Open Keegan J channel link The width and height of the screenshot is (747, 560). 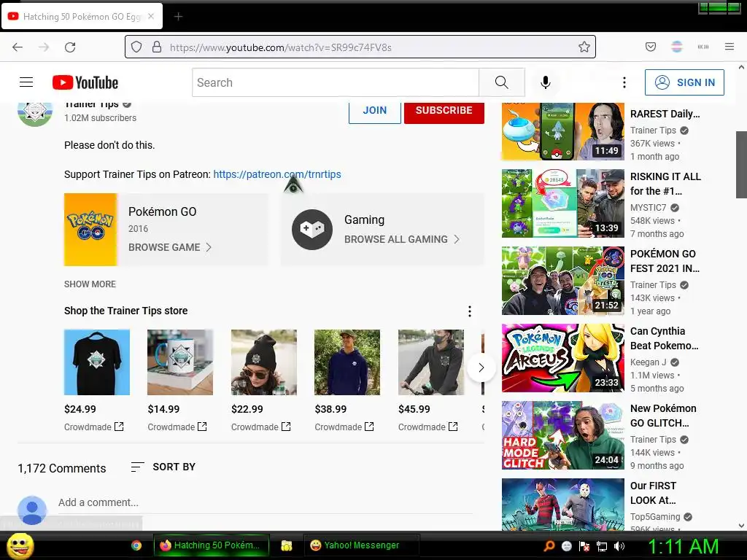[x=648, y=362]
